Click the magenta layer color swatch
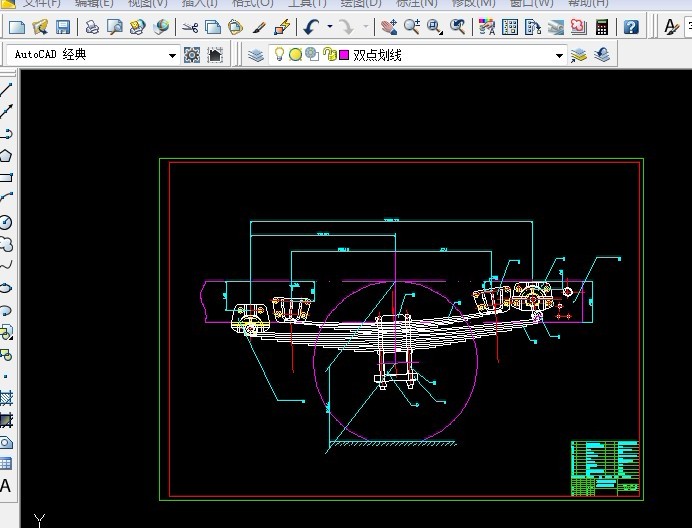This screenshot has width=692, height=528. point(344,55)
